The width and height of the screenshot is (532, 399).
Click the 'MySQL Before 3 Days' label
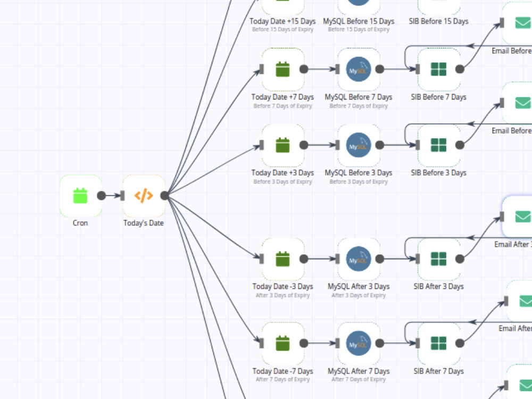[359, 173]
